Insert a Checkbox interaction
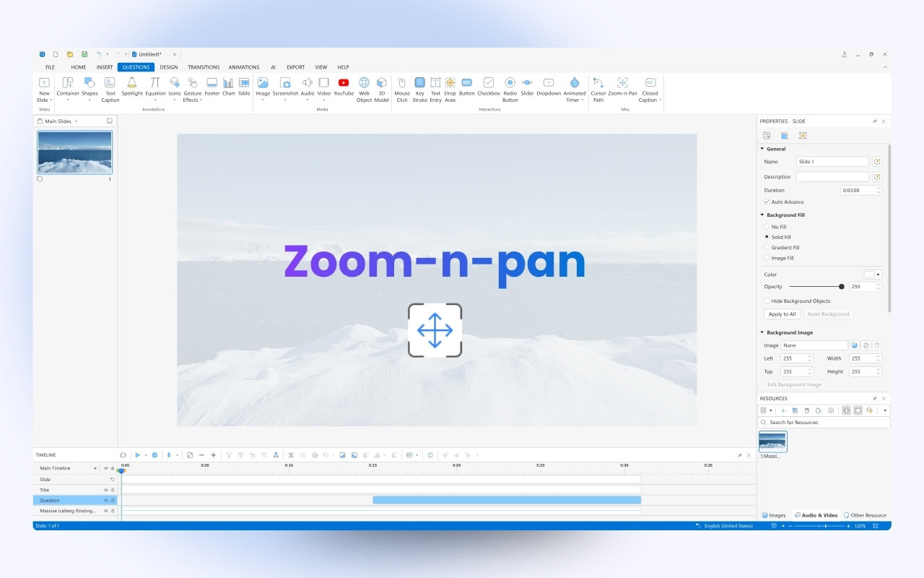Viewport: 924px width, 578px height. click(488, 87)
